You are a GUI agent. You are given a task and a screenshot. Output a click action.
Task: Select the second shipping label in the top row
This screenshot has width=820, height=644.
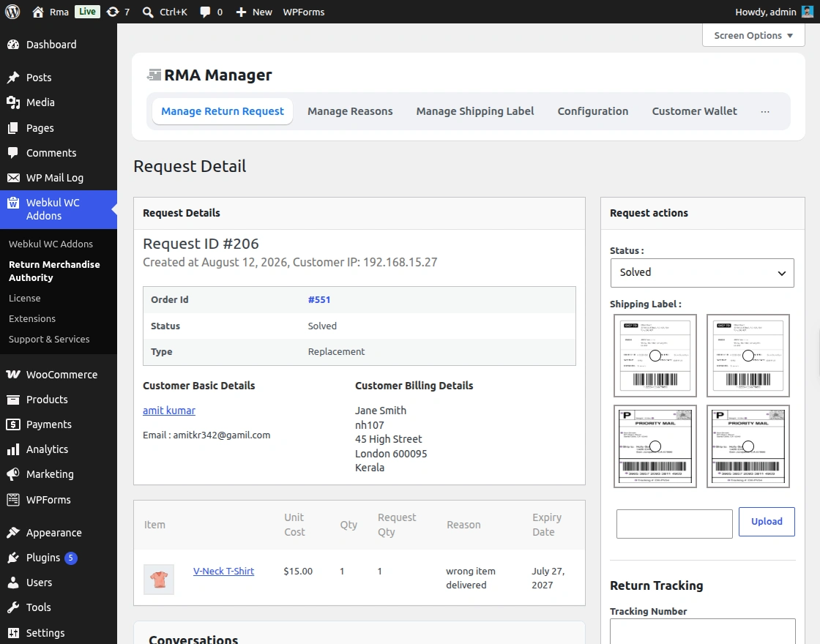748,356
